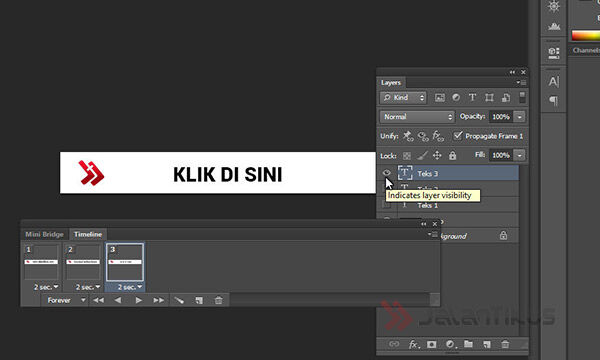Screen dimensions: 600x360
Task: Open the Adjustments sun icon panel
Action: 554,6
